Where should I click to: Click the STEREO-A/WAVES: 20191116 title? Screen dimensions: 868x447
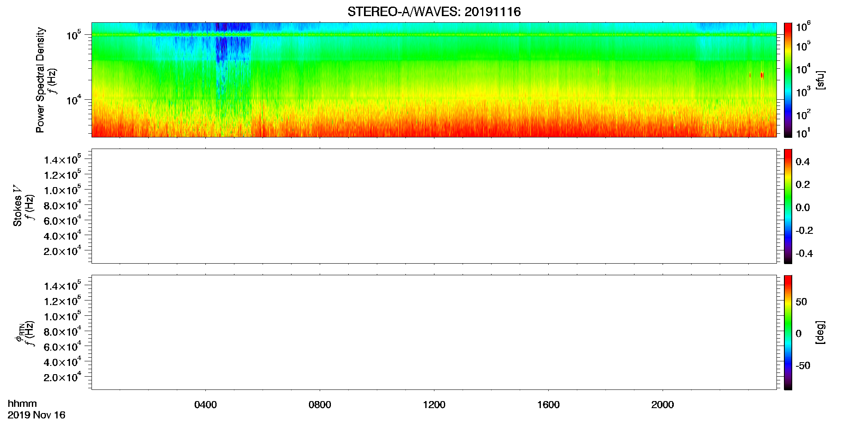point(434,12)
